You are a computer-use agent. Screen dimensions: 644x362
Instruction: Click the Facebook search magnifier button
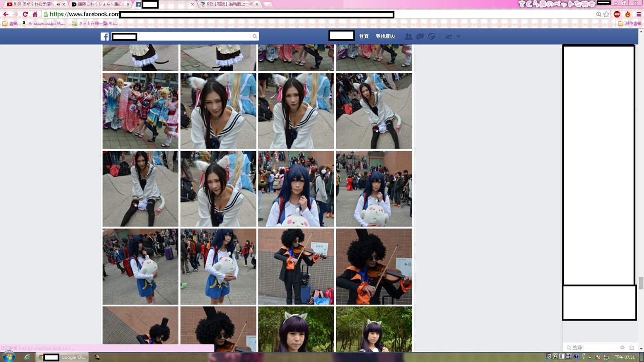[255, 37]
